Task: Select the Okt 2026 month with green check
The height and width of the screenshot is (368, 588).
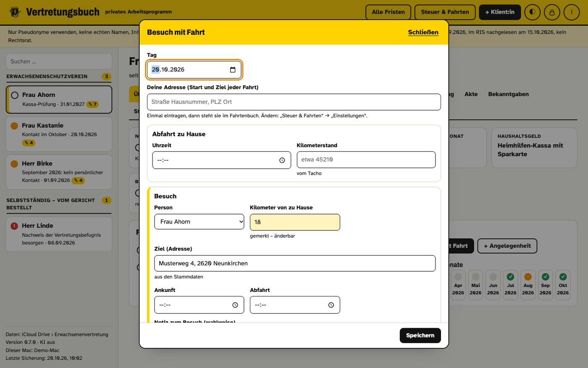Action: pos(563,285)
